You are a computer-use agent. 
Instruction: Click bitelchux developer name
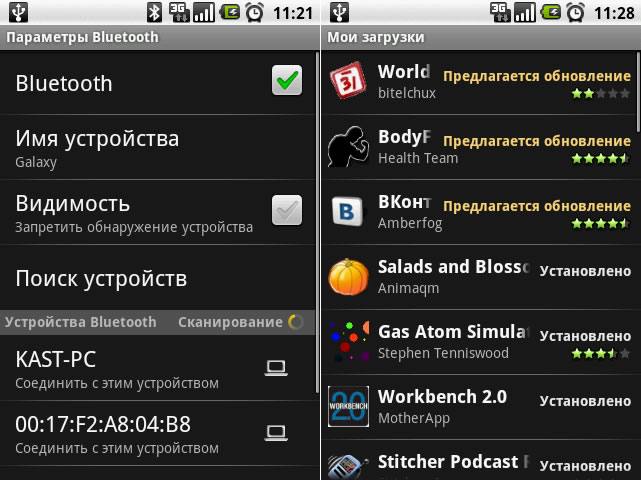coord(407,93)
